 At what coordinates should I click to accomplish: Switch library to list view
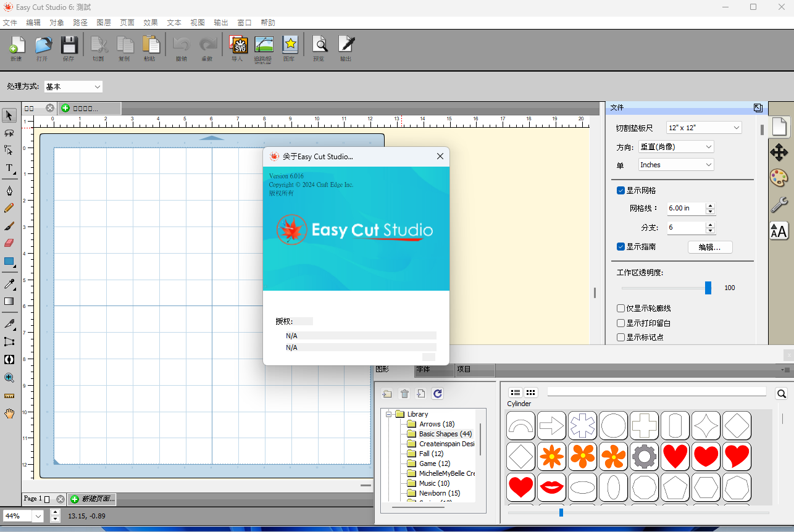pyautogui.click(x=516, y=393)
